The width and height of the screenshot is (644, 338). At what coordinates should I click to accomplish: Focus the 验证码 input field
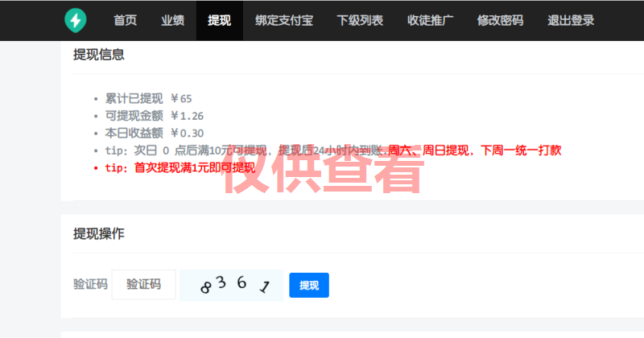[x=143, y=284]
